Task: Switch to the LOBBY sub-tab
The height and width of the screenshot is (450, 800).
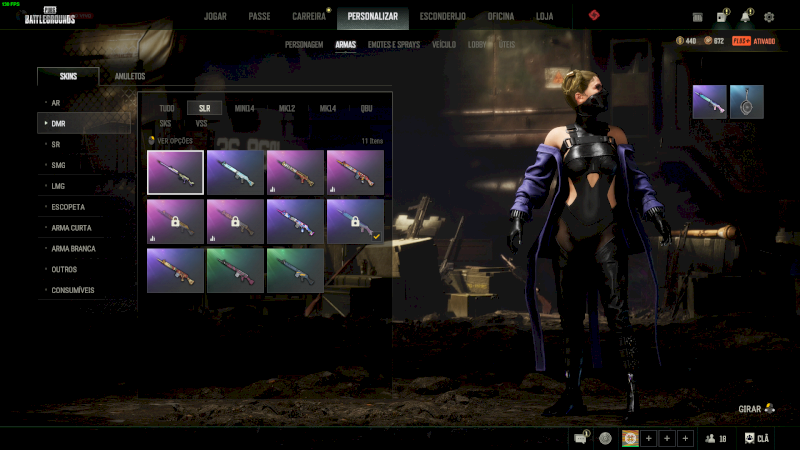Action: [477, 45]
